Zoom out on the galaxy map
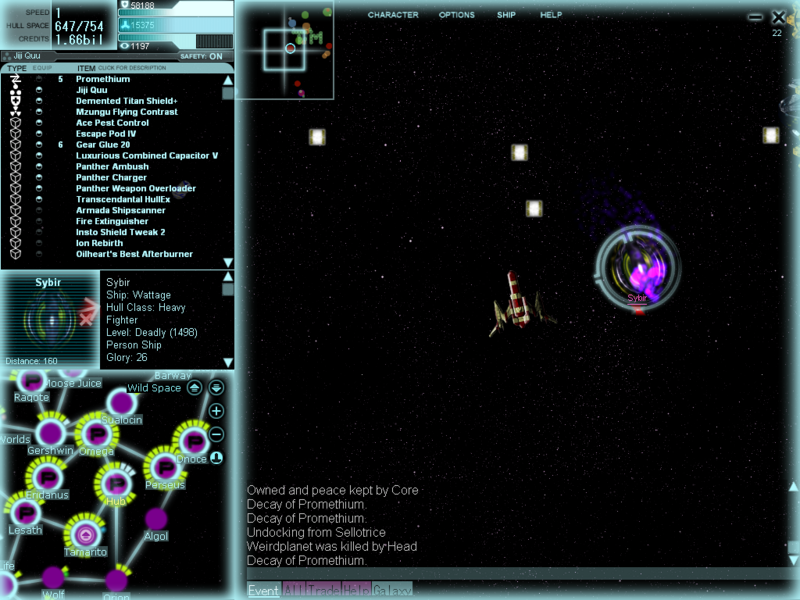 coord(216,434)
